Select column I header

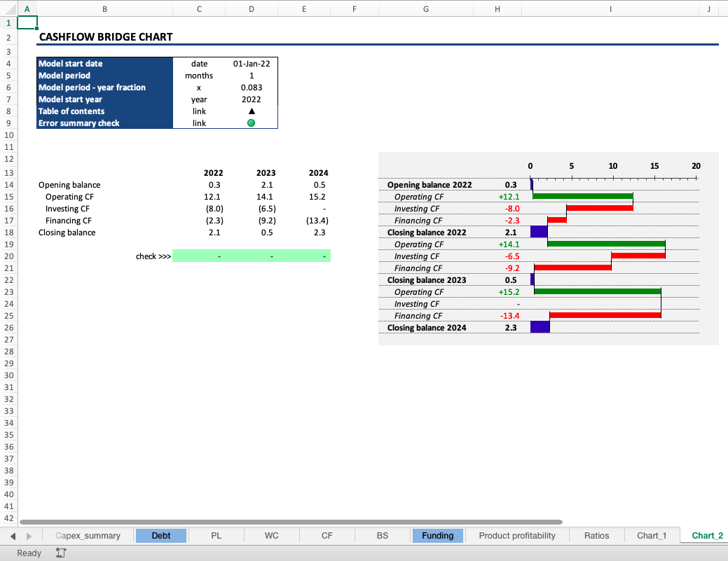click(610, 9)
